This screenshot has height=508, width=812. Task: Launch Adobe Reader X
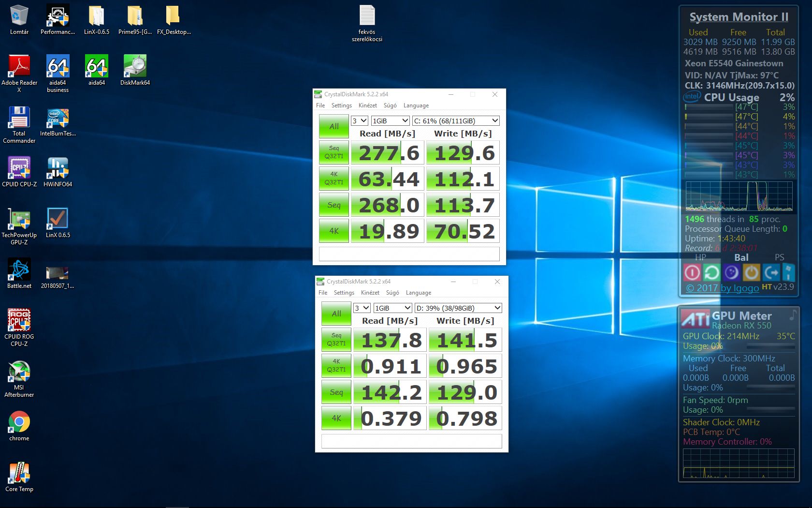(x=19, y=74)
